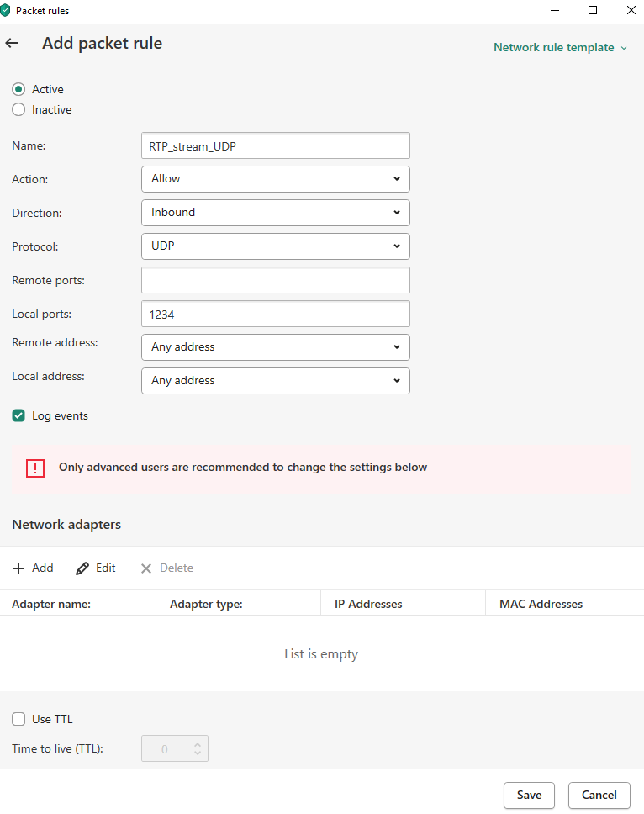Image resolution: width=644 pixels, height=814 pixels.
Task: Open the Protocol dropdown
Action: click(x=275, y=246)
